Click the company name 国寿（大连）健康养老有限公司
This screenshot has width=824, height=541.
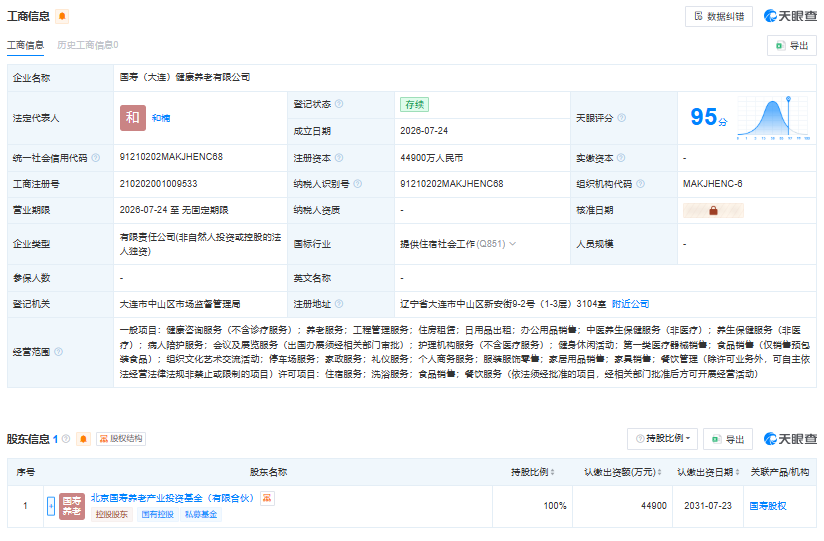185,77
